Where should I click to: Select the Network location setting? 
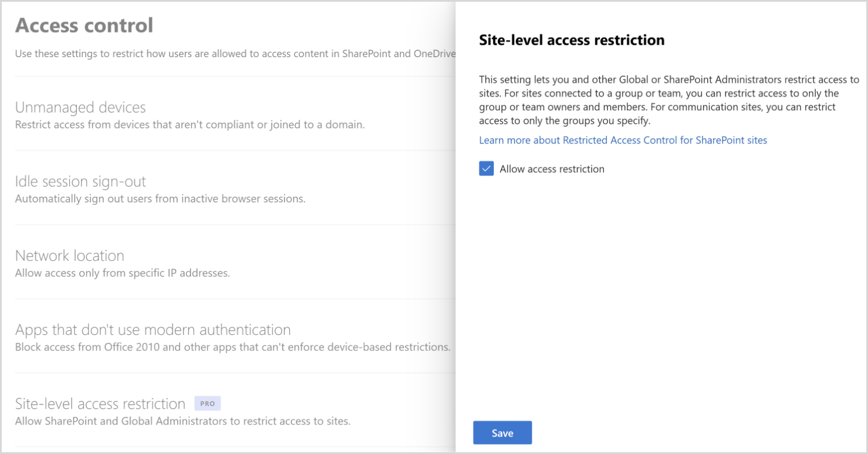click(69, 256)
